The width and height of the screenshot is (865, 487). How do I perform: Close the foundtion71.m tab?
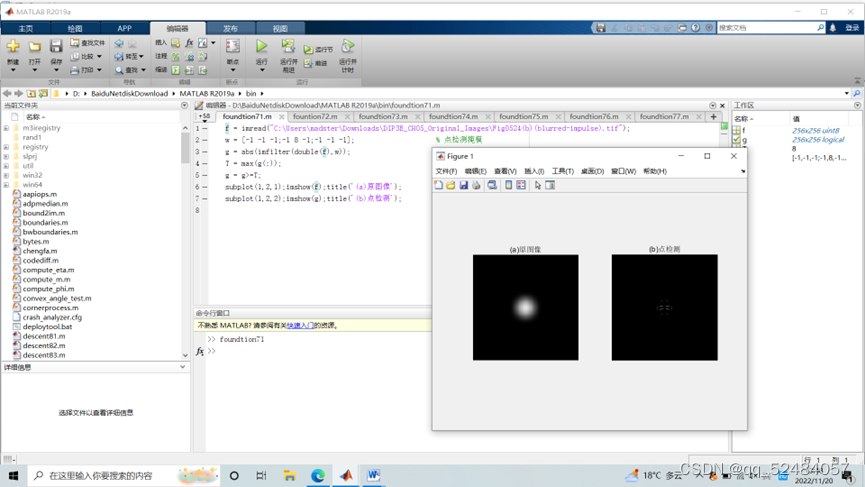pyautogui.click(x=281, y=117)
